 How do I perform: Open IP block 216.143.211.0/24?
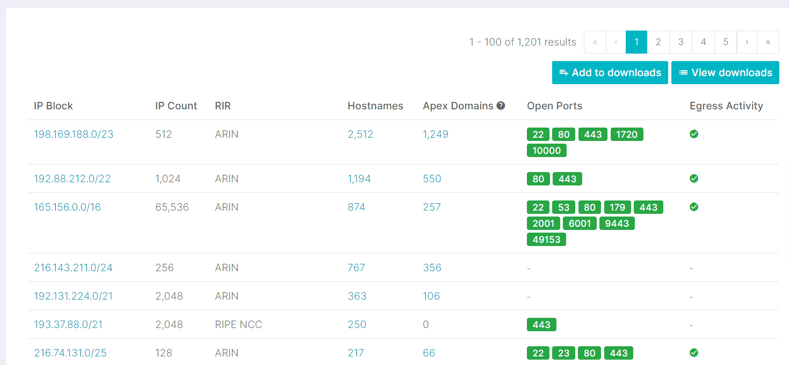coord(73,267)
